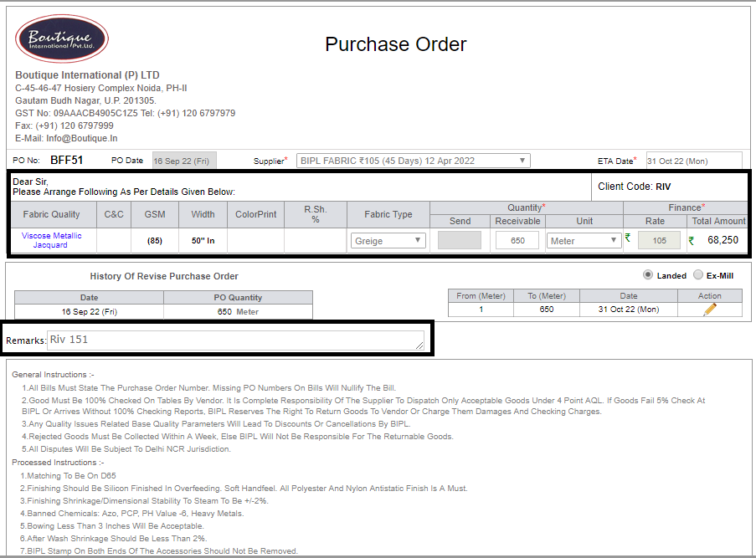The image size is (756, 558).
Task: Click the Client Code RIV text
Action: [634, 187]
